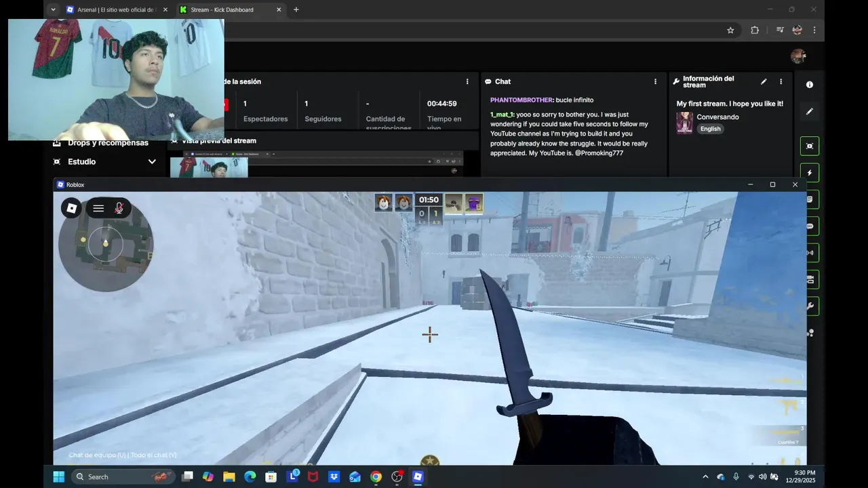Open the Chrome tab search dropdown

coord(53,9)
